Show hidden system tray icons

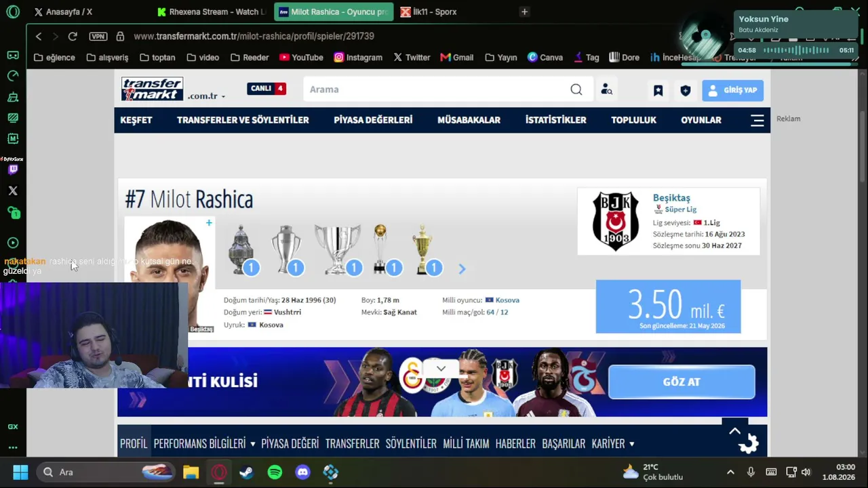click(x=730, y=472)
